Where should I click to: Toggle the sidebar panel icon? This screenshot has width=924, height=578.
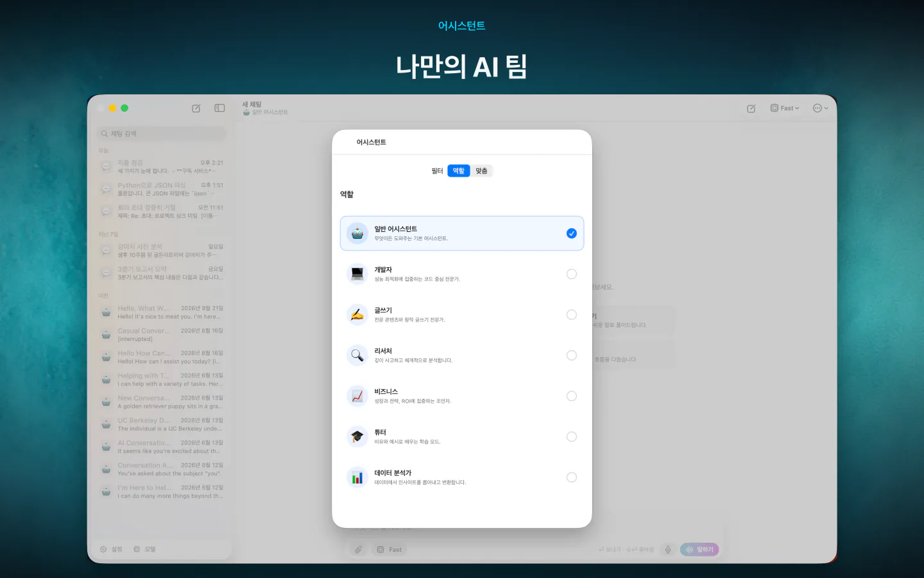point(219,109)
